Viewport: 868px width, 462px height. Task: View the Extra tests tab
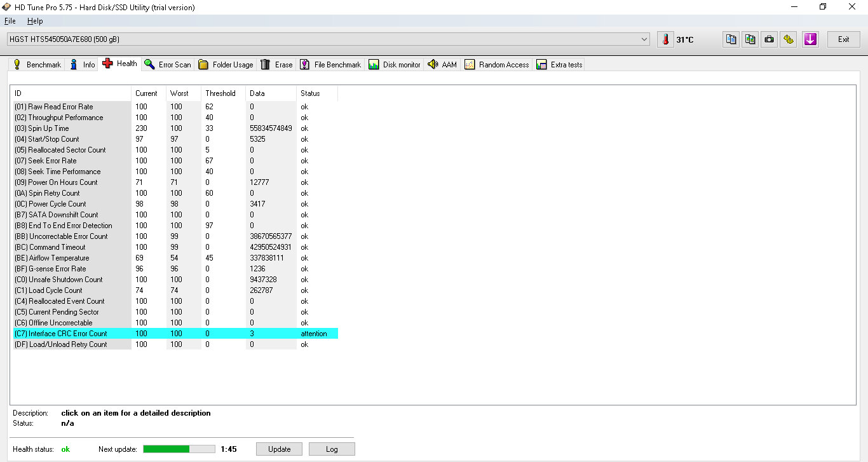point(559,65)
